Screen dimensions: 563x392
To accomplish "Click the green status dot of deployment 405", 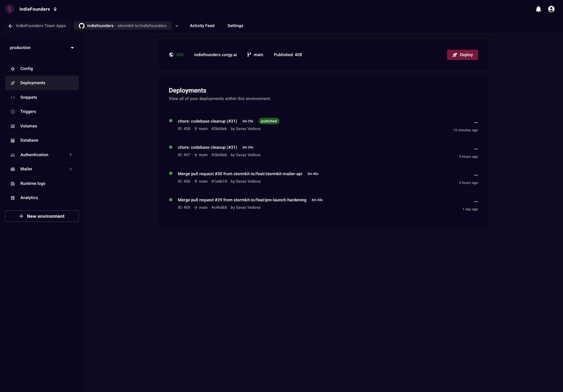I will (171, 200).
